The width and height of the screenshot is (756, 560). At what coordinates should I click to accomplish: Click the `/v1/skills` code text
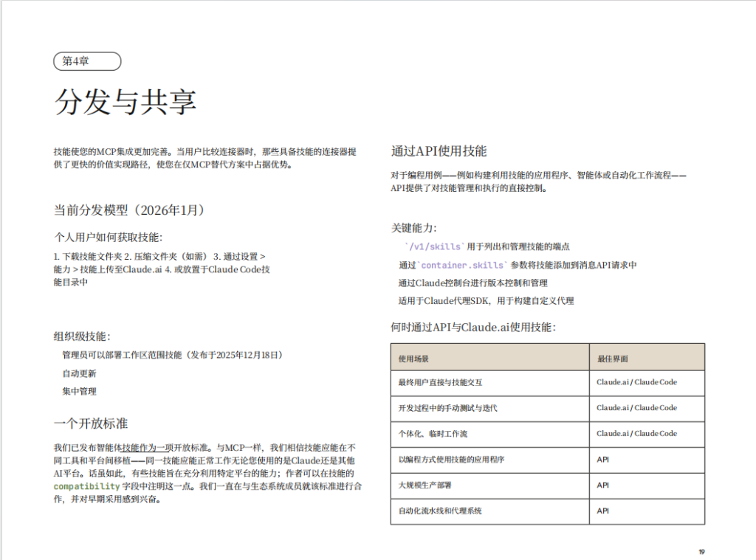click(435, 246)
